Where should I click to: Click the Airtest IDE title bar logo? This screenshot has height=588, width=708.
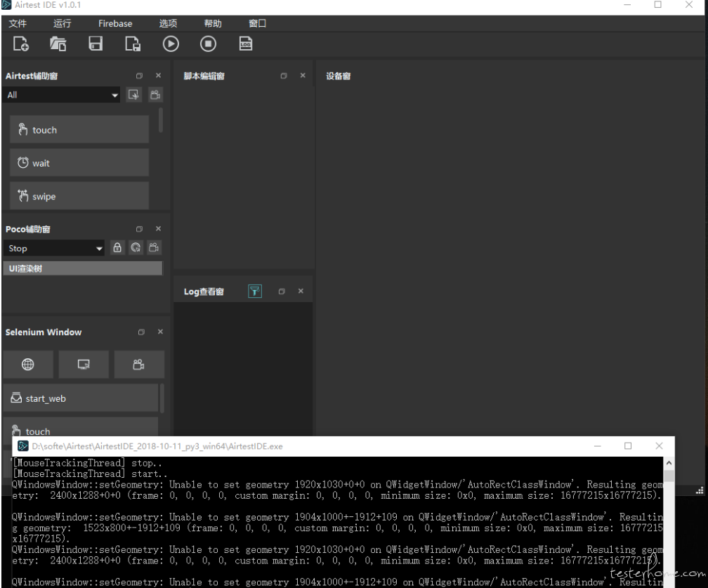[x=6, y=5]
